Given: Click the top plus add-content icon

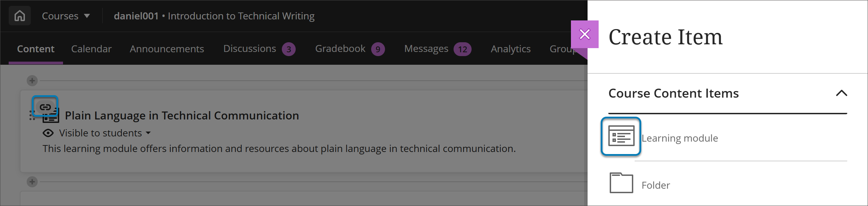Looking at the screenshot, I should click(32, 81).
